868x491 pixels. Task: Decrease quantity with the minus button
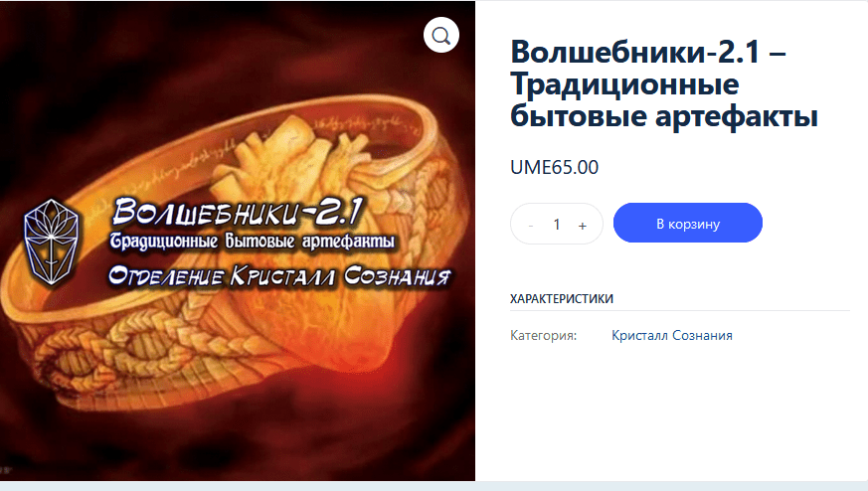(531, 225)
